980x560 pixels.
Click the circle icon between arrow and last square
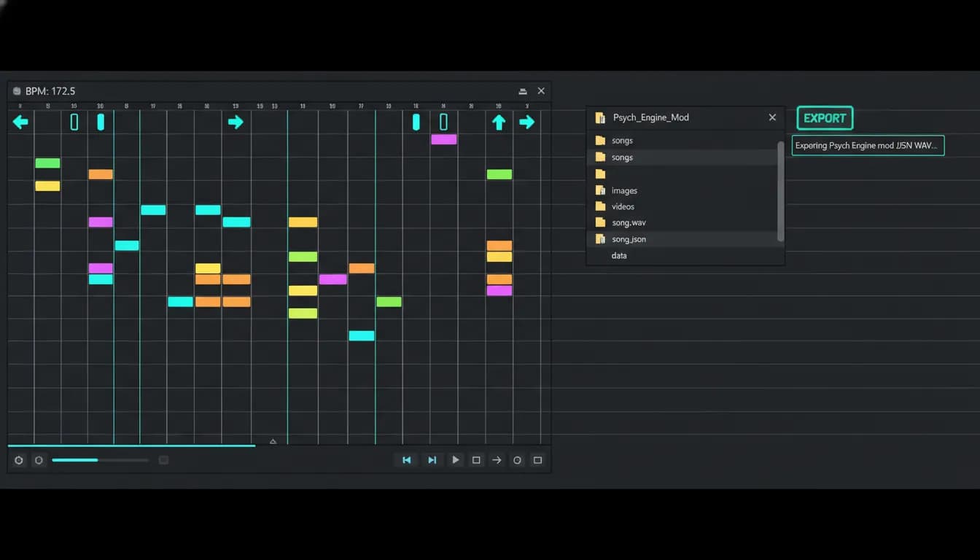517,460
